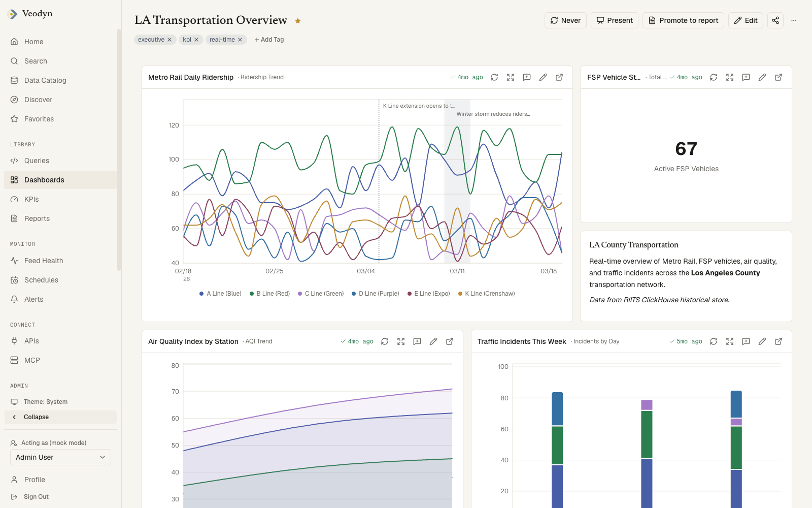Open MCP connection page
The image size is (812, 508).
click(x=60, y=360)
